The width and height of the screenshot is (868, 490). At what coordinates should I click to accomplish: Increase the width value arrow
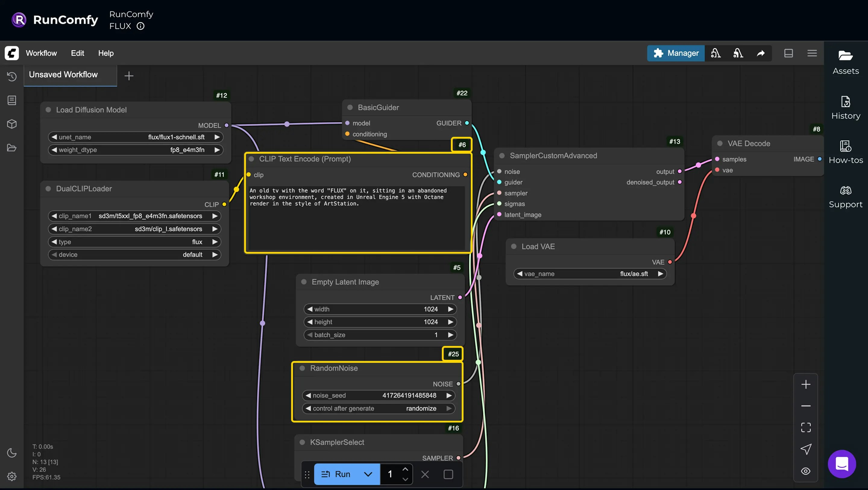[451, 309]
